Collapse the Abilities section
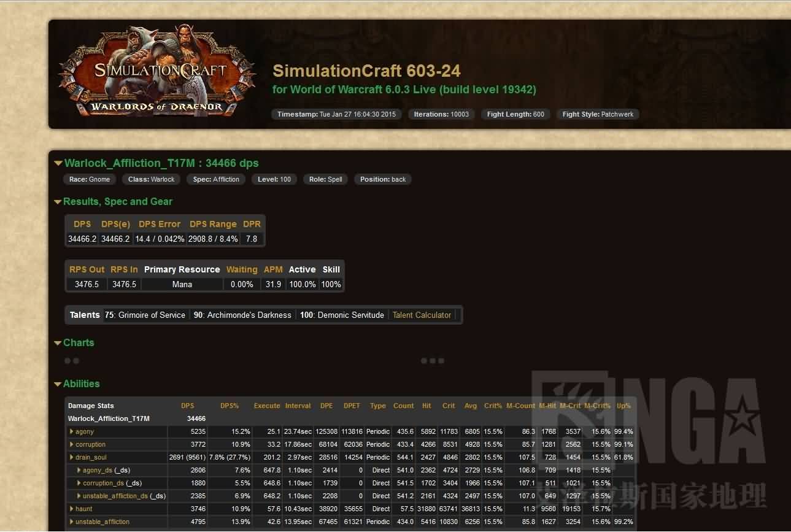Screen dimensions: 791x532 point(58,384)
